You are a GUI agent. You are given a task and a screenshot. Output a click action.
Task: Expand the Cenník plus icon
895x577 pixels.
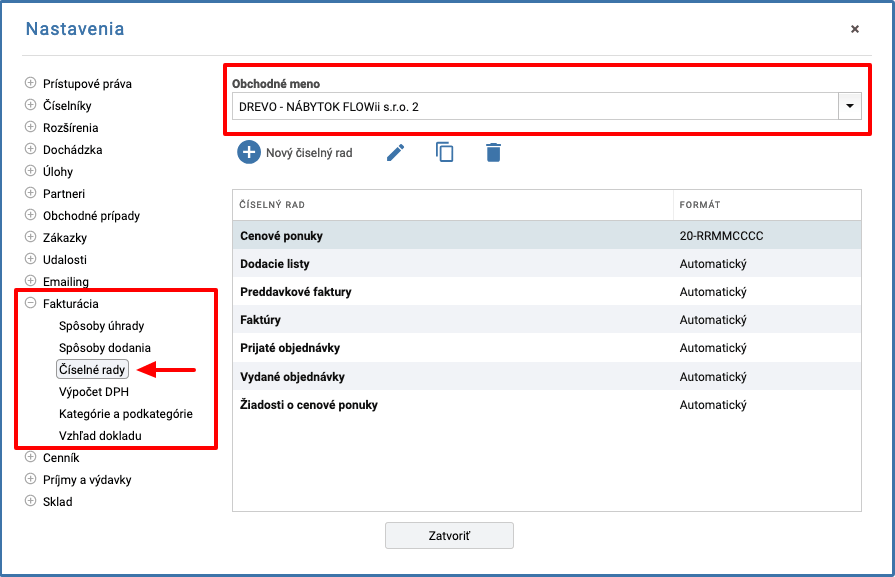[31, 457]
